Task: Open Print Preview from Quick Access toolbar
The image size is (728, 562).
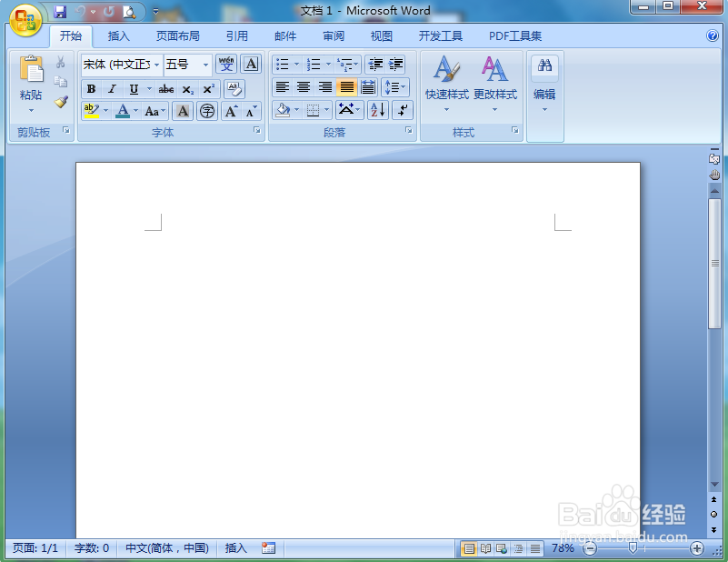Action: click(x=129, y=12)
